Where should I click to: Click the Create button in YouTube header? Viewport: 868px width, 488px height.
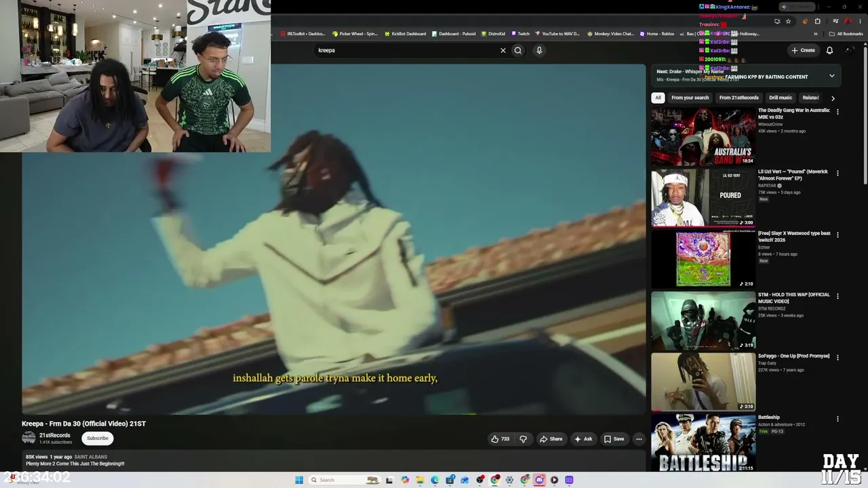(x=803, y=50)
